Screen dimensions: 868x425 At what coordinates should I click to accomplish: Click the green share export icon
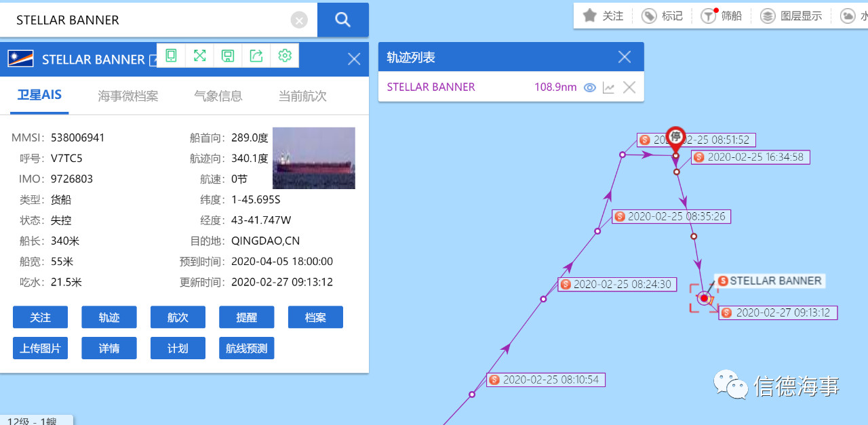pyautogui.click(x=256, y=56)
